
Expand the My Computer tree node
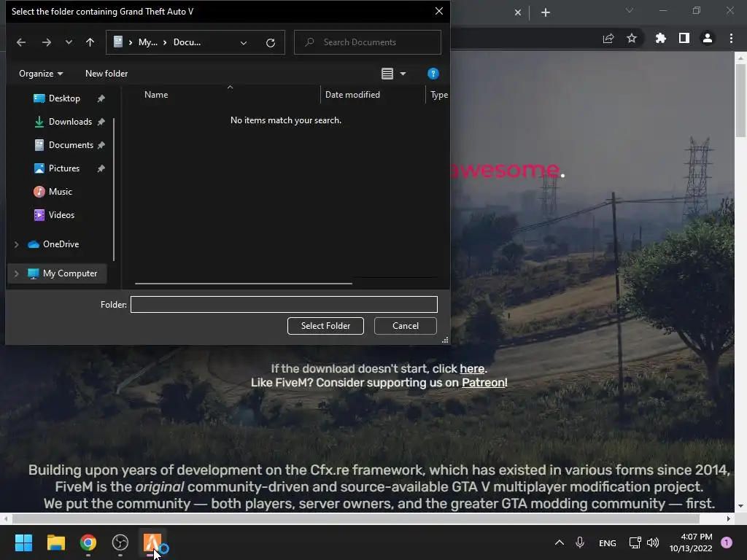tap(16, 274)
